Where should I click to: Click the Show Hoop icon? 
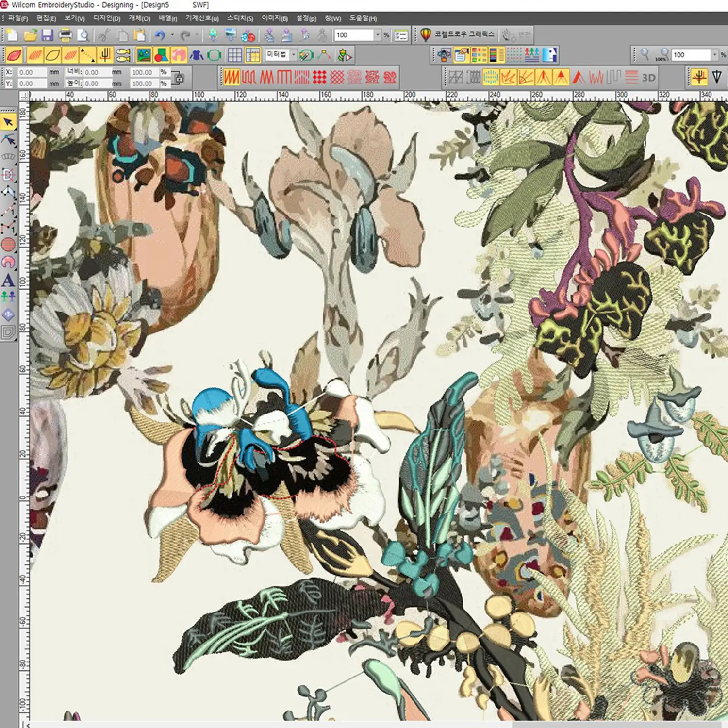214,55
